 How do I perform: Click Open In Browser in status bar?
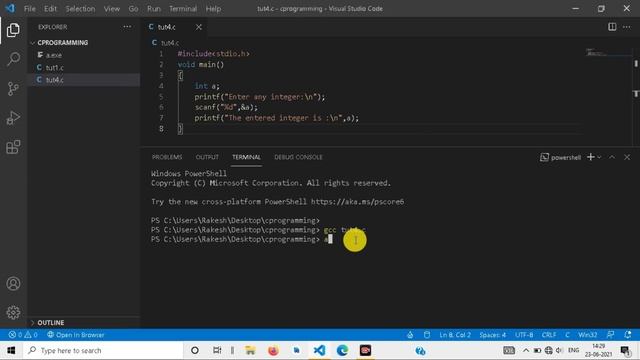click(x=76, y=335)
